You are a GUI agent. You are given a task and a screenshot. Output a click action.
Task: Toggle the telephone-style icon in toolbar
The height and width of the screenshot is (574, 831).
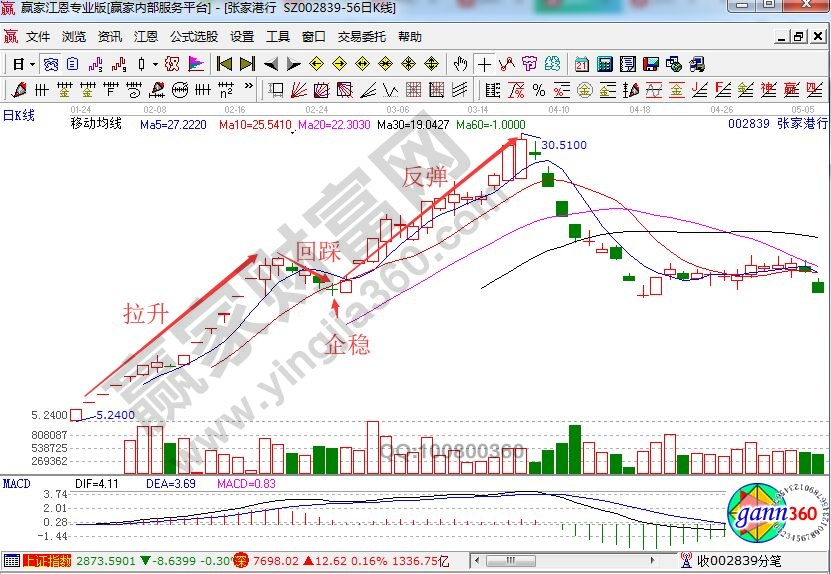(698, 64)
